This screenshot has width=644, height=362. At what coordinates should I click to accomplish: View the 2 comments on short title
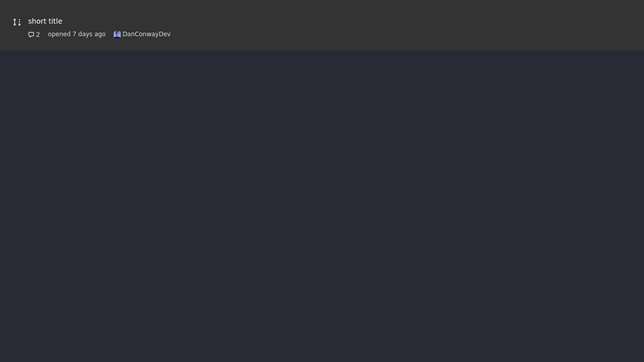34,35
